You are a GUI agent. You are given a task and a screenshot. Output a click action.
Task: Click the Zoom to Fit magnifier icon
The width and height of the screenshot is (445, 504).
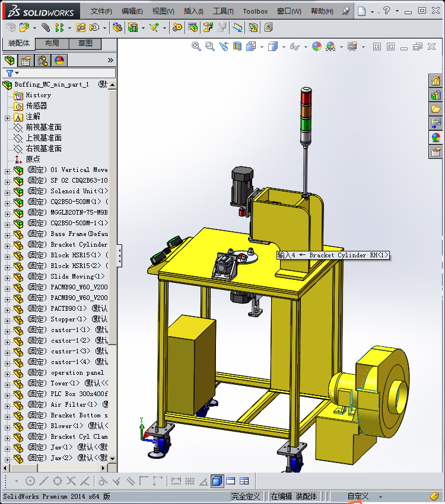coord(196,46)
